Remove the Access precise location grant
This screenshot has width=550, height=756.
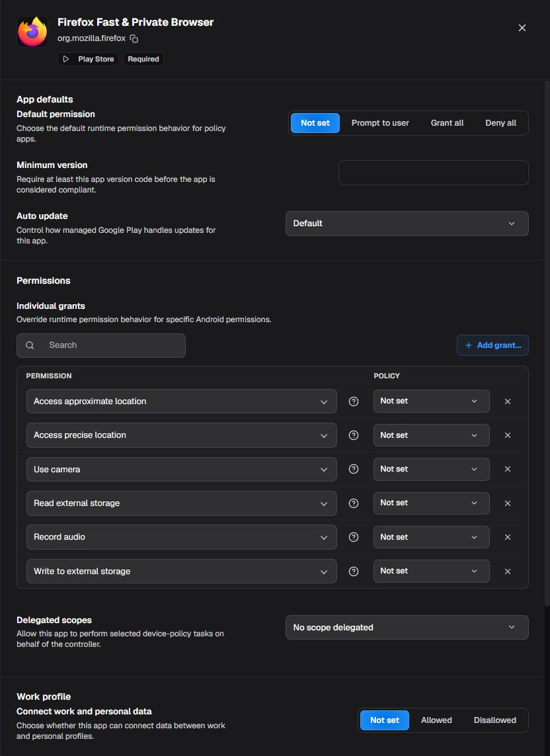point(508,435)
